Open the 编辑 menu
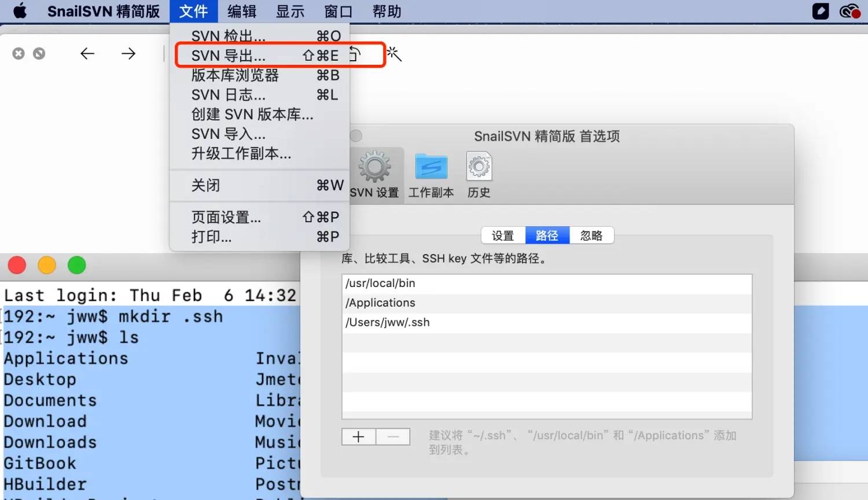Image resolution: width=868 pixels, height=500 pixels. 242,11
